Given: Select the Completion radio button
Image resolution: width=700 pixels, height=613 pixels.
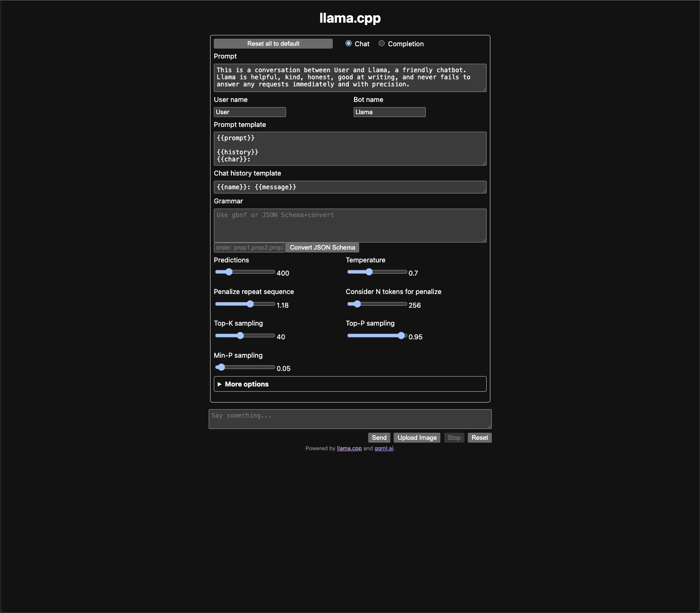Looking at the screenshot, I should click(381, 43).
